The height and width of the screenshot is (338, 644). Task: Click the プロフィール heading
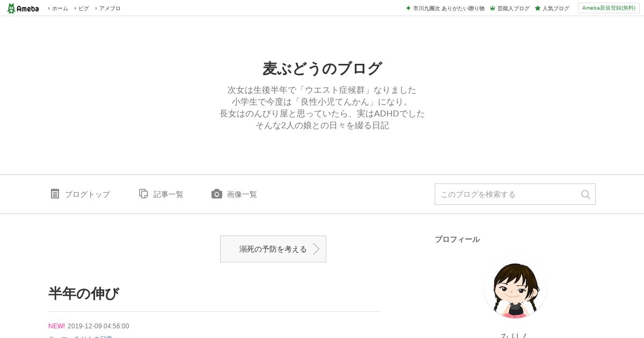coord(457,239)
